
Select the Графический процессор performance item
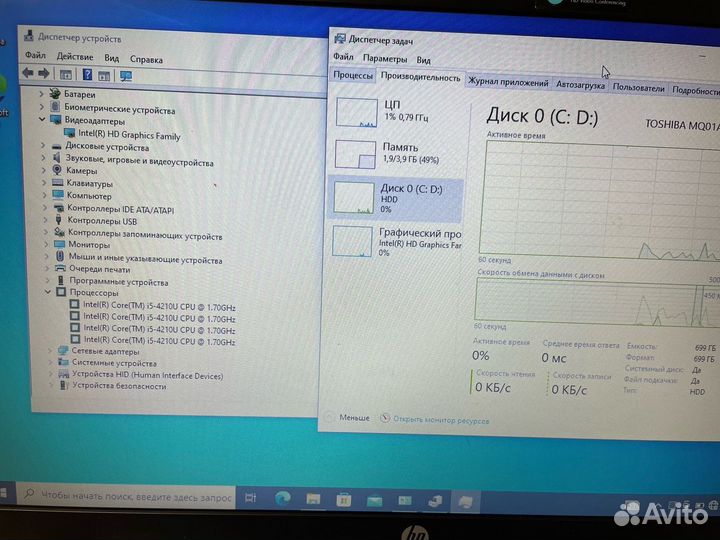396,242
